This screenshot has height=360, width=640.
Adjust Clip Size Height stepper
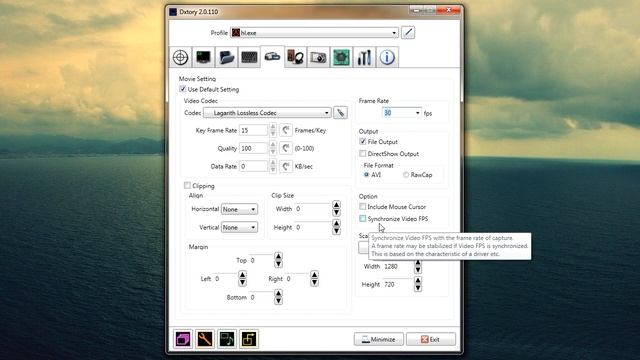coord(336,227)
